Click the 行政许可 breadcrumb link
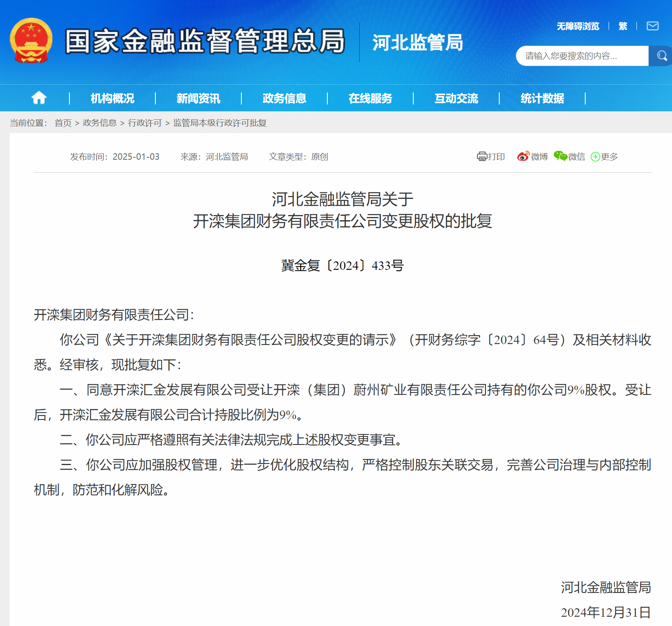Viewport: 672px width, 626px height. tap(145, 123)
